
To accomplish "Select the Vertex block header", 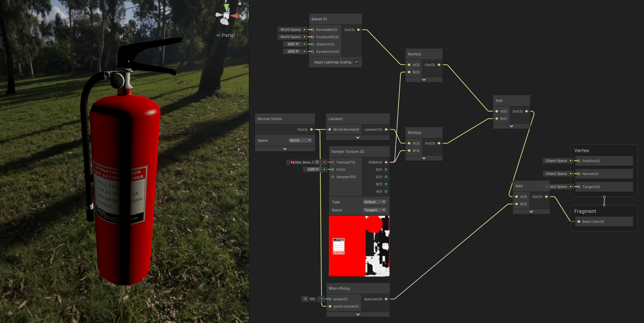I will point(582,151).
